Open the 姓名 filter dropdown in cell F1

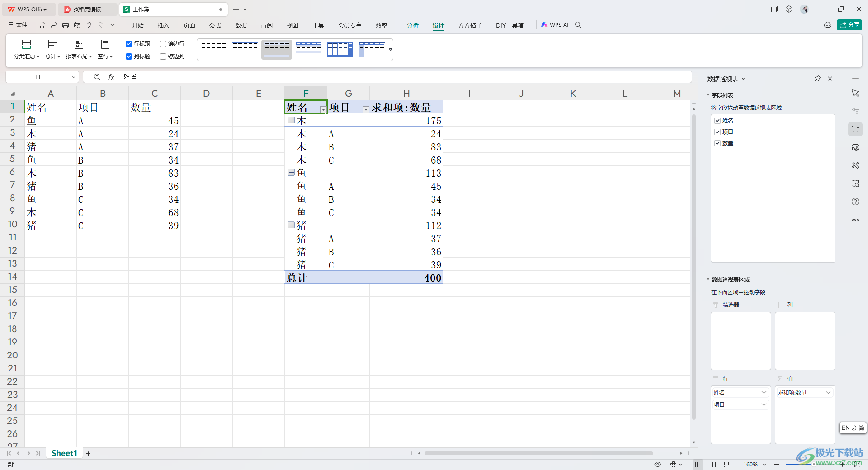tap(323, 109)
